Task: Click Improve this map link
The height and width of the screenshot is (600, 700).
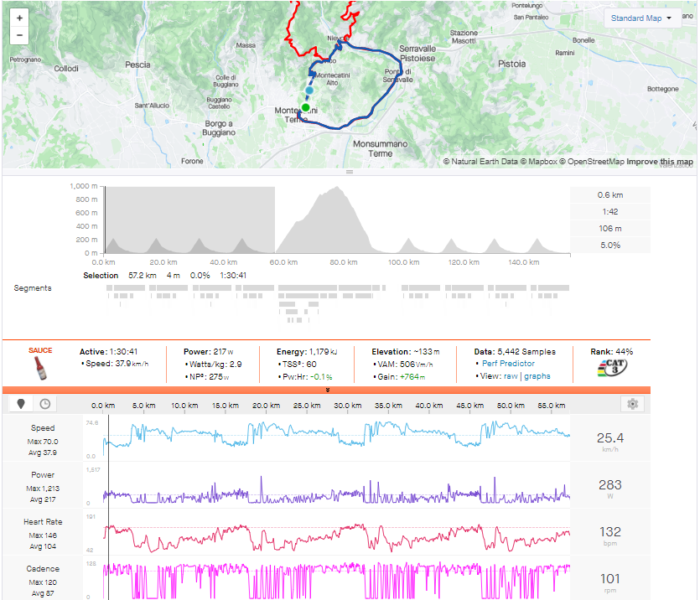Action: coord(660,162)
